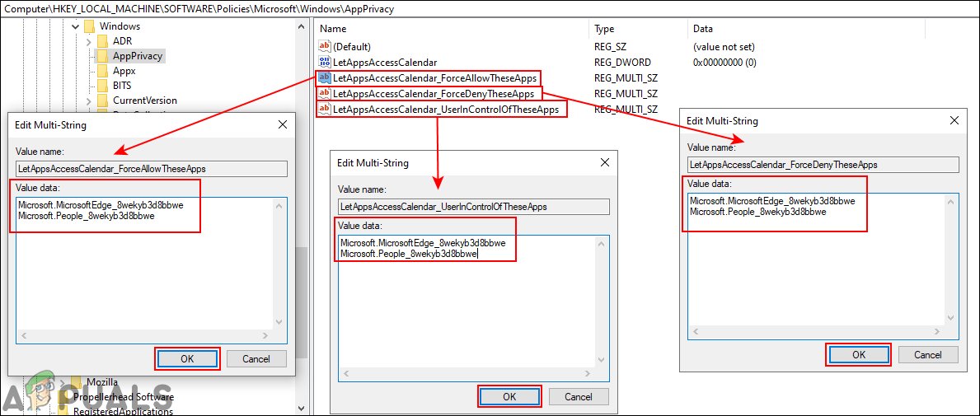
Task: Select the LetAppsAccessCalendar value name
Action: tap(385, 62)
